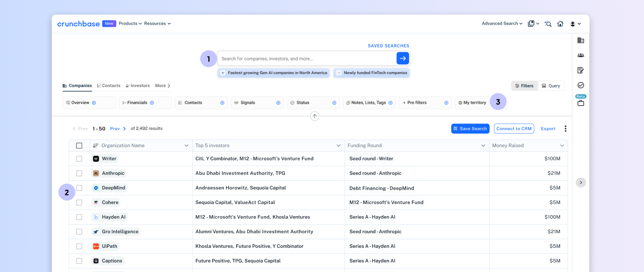Select the Query view toggle
The width and height of the screenshot is (644, 272).
tap(551, 86)
